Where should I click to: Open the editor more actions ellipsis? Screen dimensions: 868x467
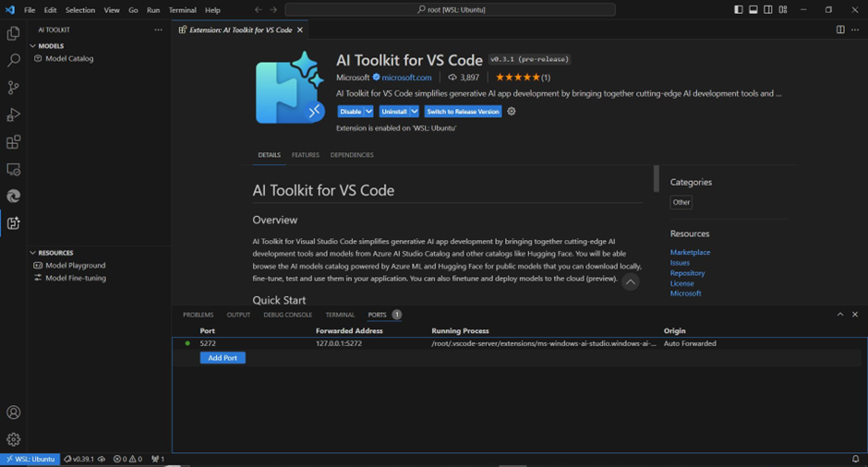(x=855, y=30)
